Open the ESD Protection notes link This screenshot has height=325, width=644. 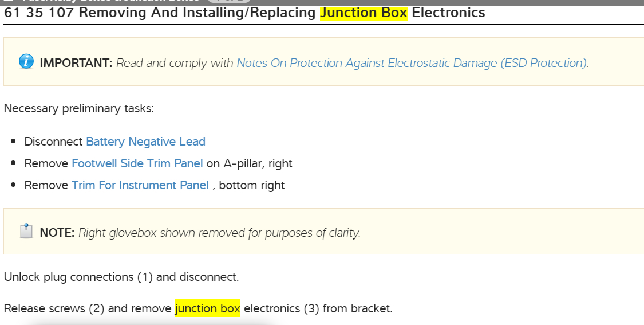pos(412,63)
